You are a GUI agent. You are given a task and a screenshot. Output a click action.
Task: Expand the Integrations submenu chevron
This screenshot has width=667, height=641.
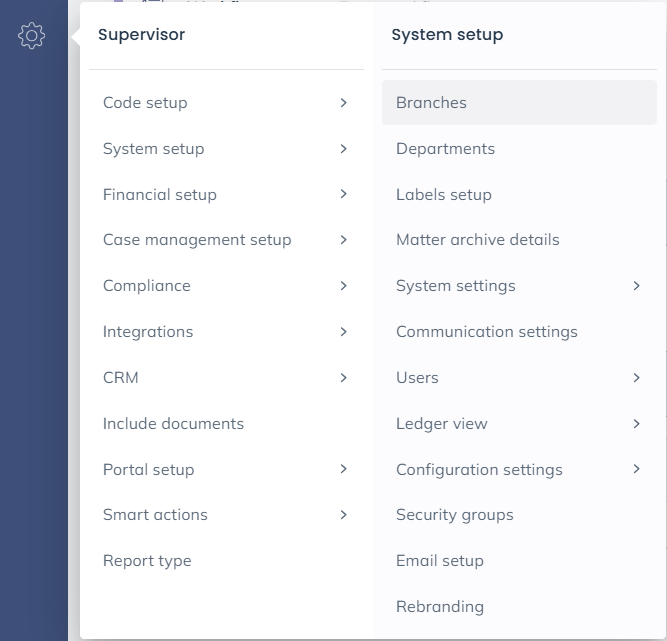tap(343, 332)
